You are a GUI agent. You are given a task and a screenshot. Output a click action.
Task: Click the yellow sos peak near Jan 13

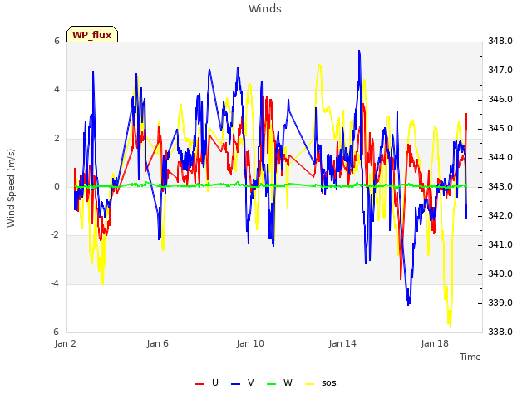[319, 65]
